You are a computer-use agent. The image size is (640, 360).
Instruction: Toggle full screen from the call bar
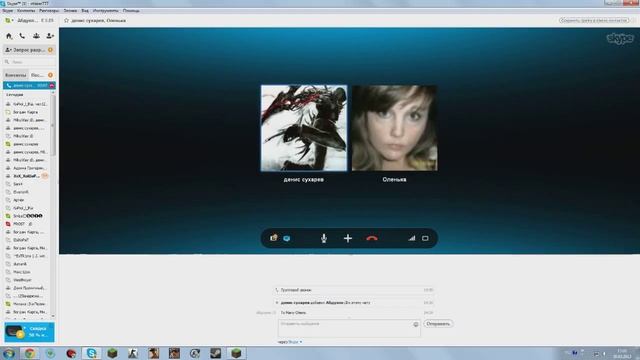point(425,238)
